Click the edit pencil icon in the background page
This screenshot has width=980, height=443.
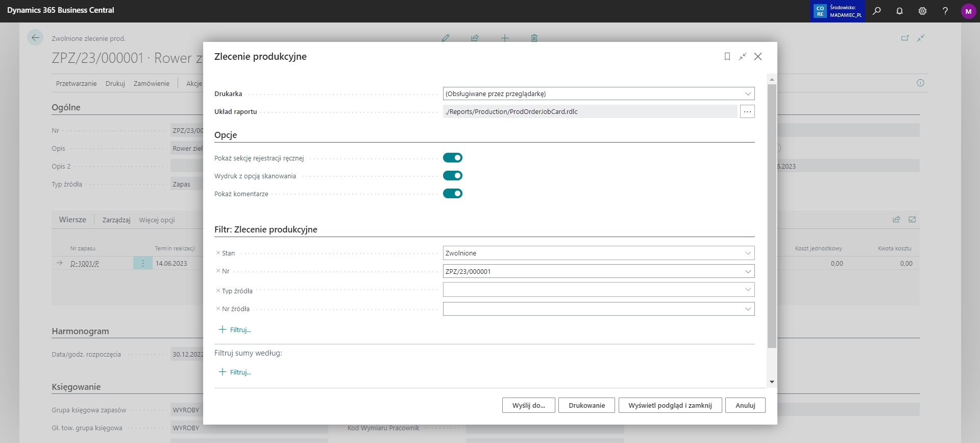pos(446,38)
